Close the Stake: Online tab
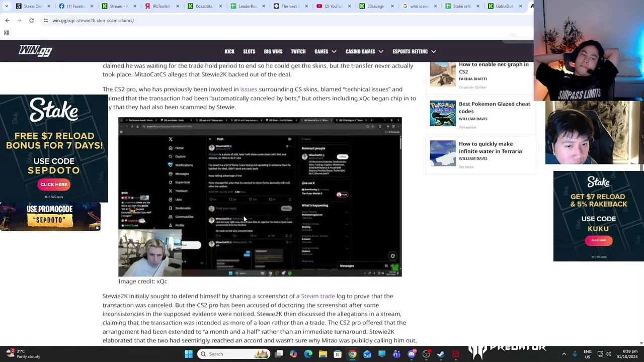644x362 pixels. (49, 6)
